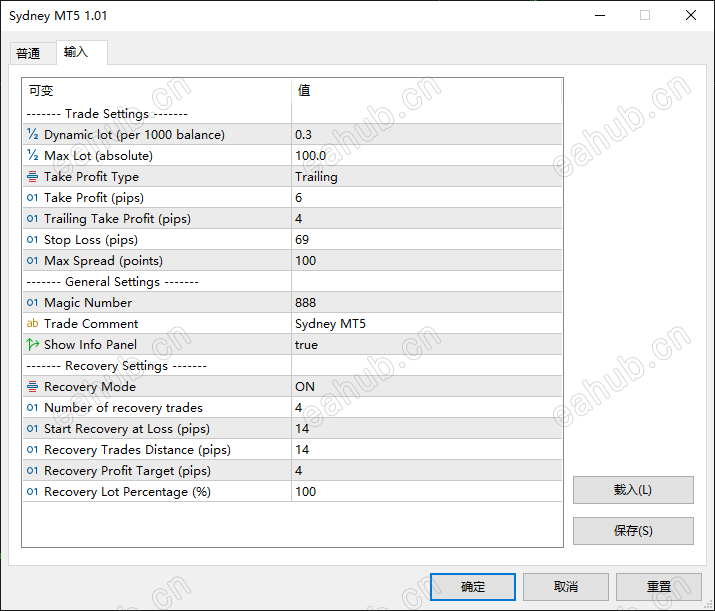Edit the Recovery Trades Distance value
Screen dimensions: 715x611
tap(426, 449)
